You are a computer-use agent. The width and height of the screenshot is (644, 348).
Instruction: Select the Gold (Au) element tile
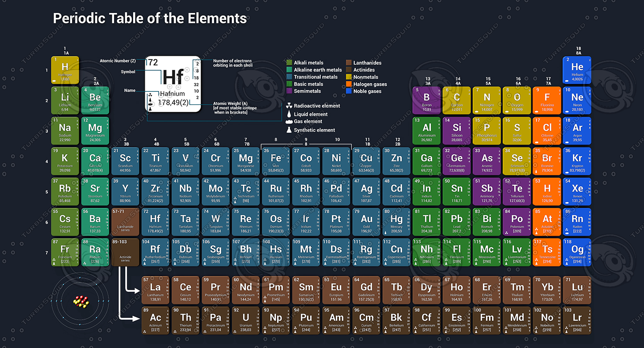366,222
